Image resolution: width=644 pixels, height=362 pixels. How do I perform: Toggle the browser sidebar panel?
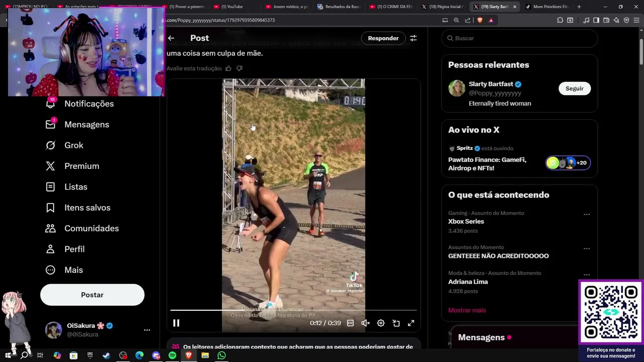[596, 20]
